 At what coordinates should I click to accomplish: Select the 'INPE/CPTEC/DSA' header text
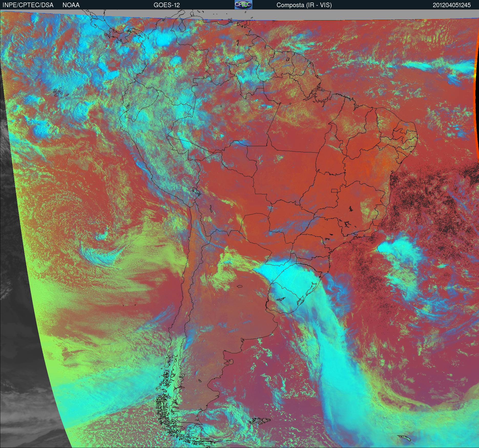click(x=28, y=5)
